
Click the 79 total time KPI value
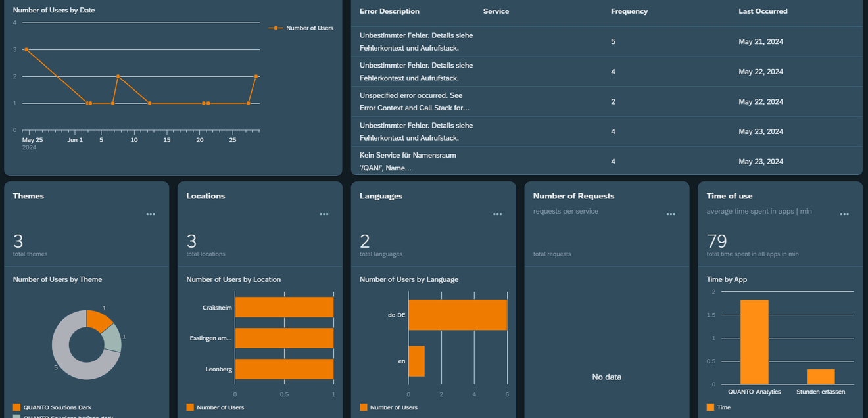click(716, 241)
